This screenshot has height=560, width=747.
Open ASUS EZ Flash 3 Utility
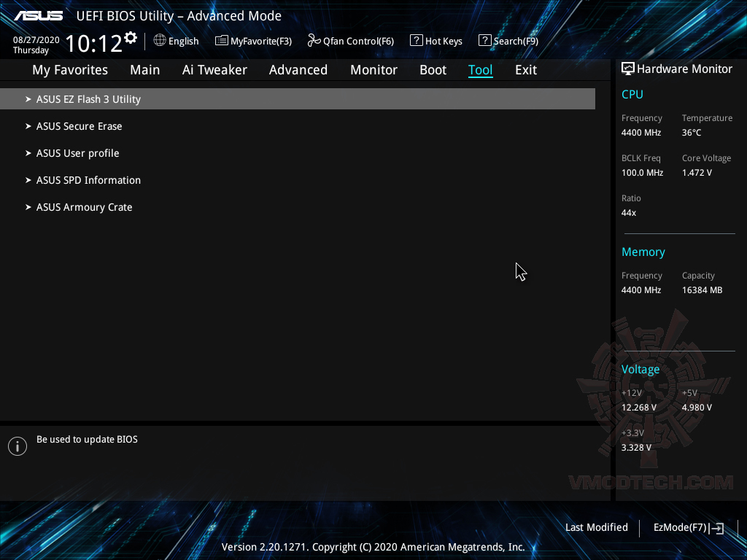click(298, 98)
